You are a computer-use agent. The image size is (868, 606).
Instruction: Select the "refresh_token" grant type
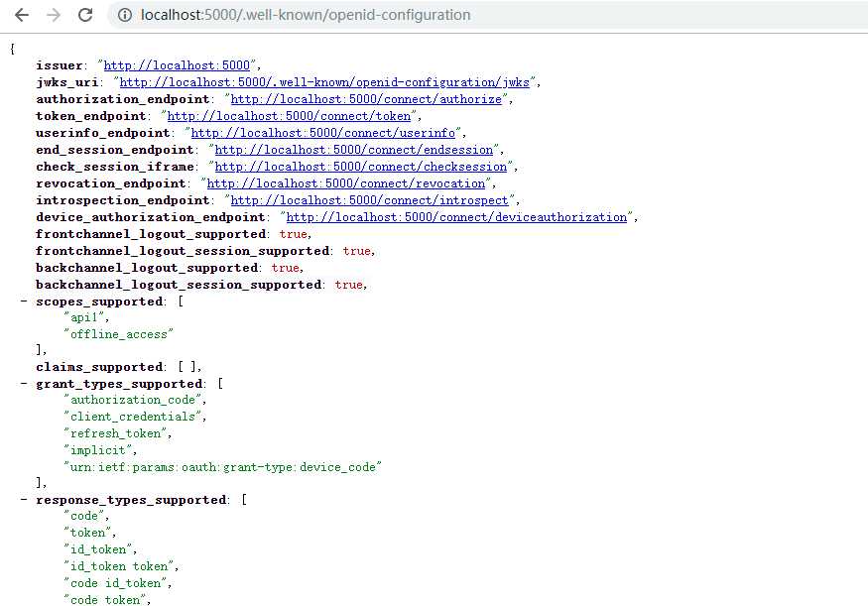point(115,433)
